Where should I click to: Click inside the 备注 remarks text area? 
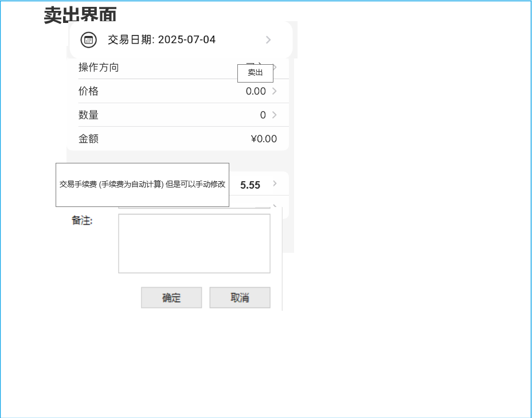tap(194, 243)
